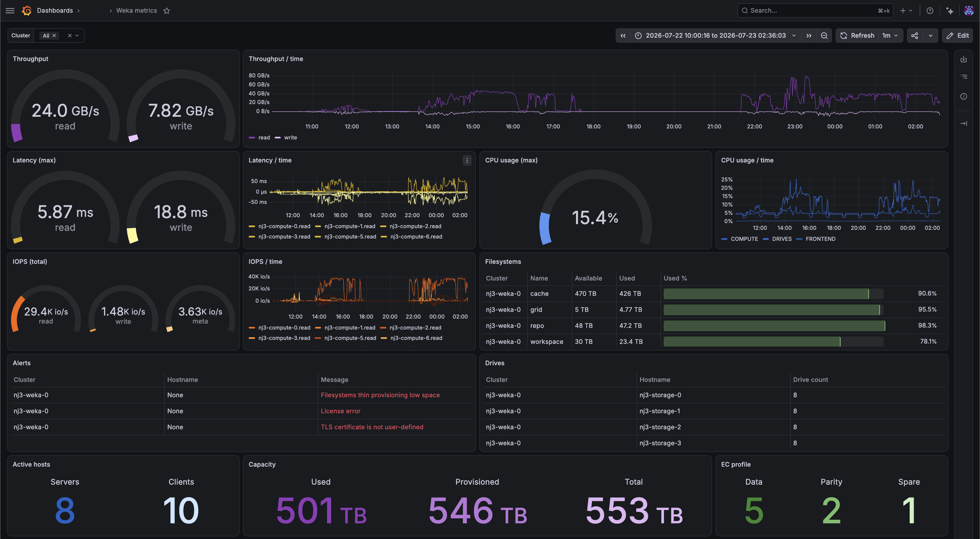Remove the All value from Cluster filter
This screenshot has height=539, width=980.
pos(54,35)
